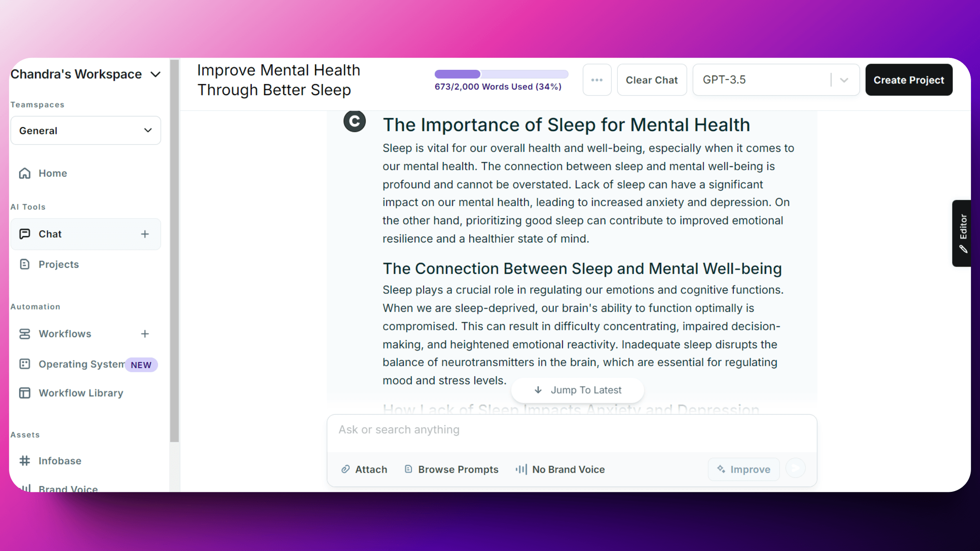980x551 pixels.
Task: Click the Workflow Library icon in sidebar
Action: (25, 392)
